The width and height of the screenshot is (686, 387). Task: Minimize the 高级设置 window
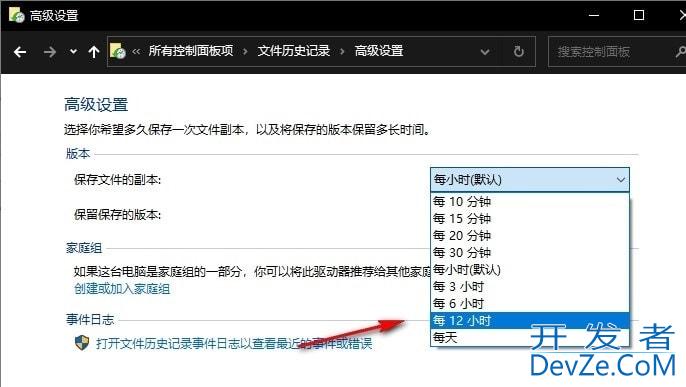point(594,15)
